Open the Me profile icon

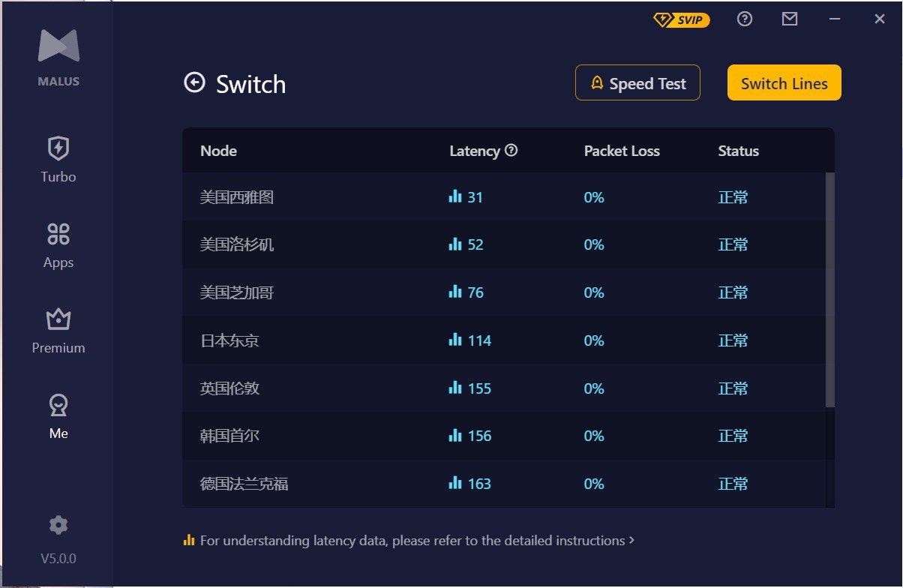click(x=58, y=406)
